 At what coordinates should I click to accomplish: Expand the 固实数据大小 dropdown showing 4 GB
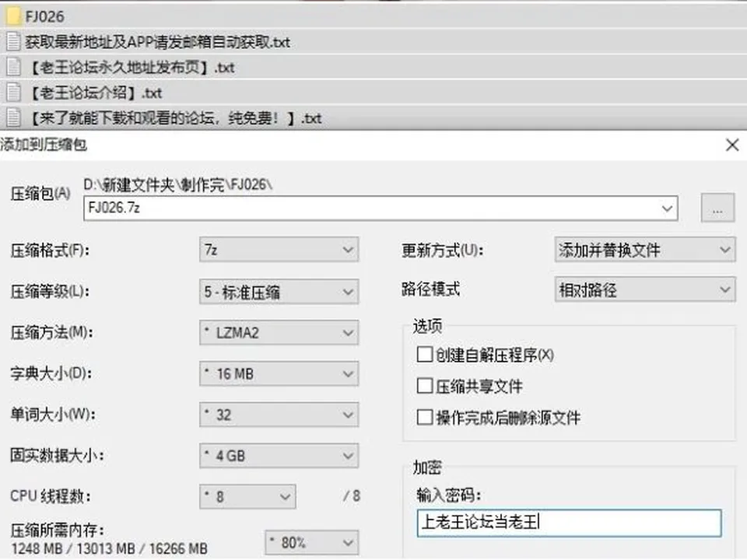point(279,456)
